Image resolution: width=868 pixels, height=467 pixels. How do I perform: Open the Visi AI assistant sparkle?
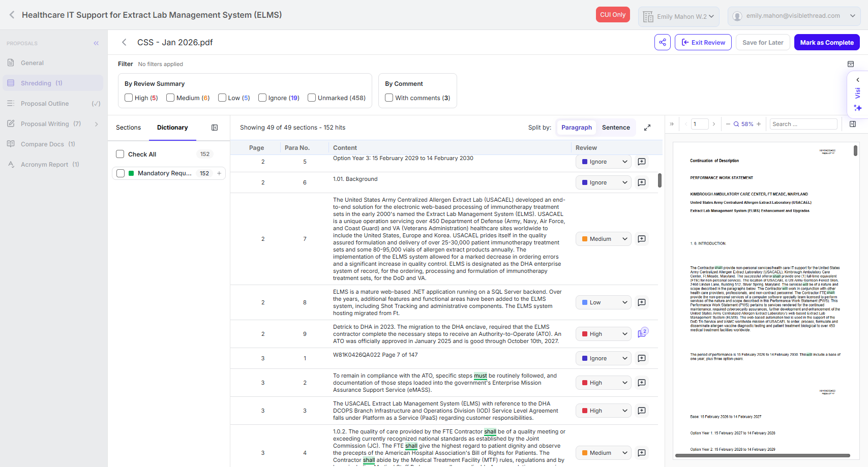point(858,108)
